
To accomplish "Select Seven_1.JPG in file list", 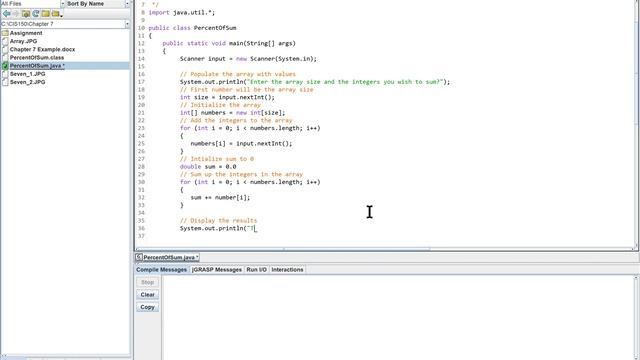I will click(27, 74).
